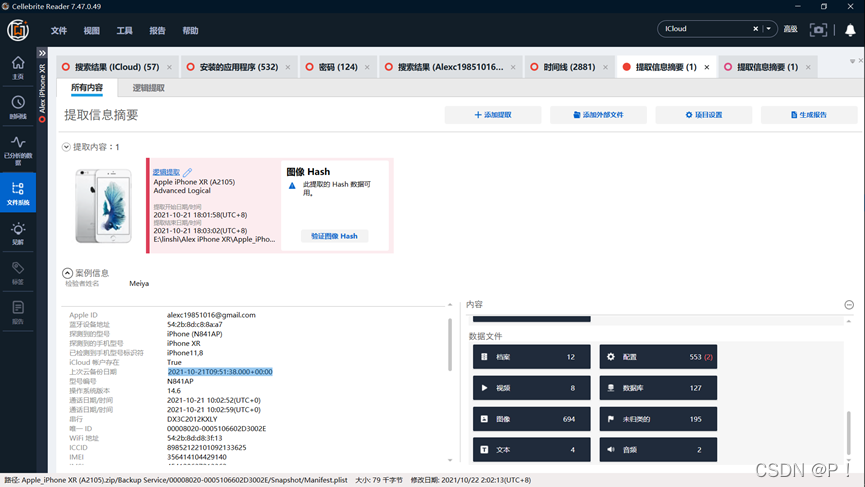Open the 文本 4 data tile

[x=531, y=449]
